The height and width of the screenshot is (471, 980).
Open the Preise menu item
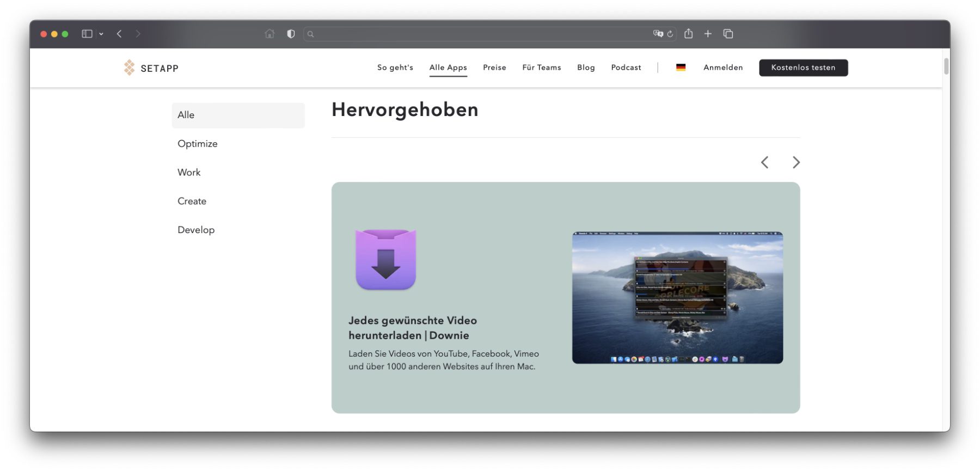tap(494, 68)
